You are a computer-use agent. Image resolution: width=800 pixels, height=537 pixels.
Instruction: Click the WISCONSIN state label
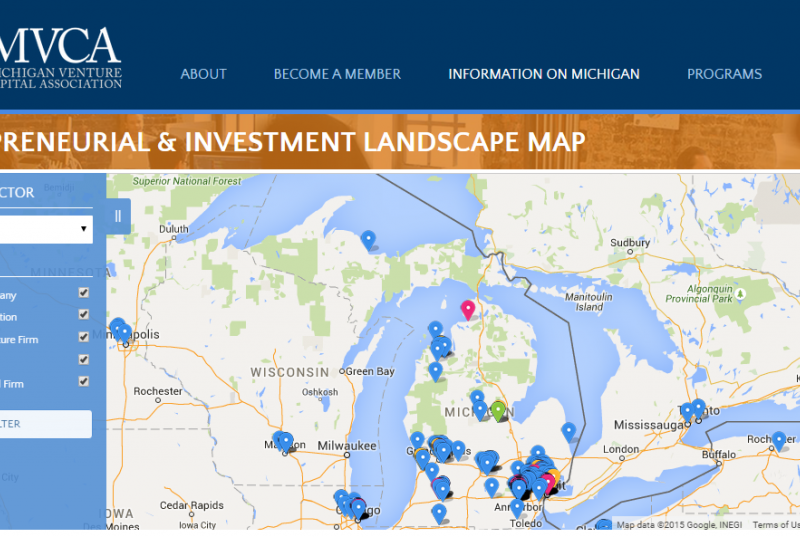click(290, 373)
